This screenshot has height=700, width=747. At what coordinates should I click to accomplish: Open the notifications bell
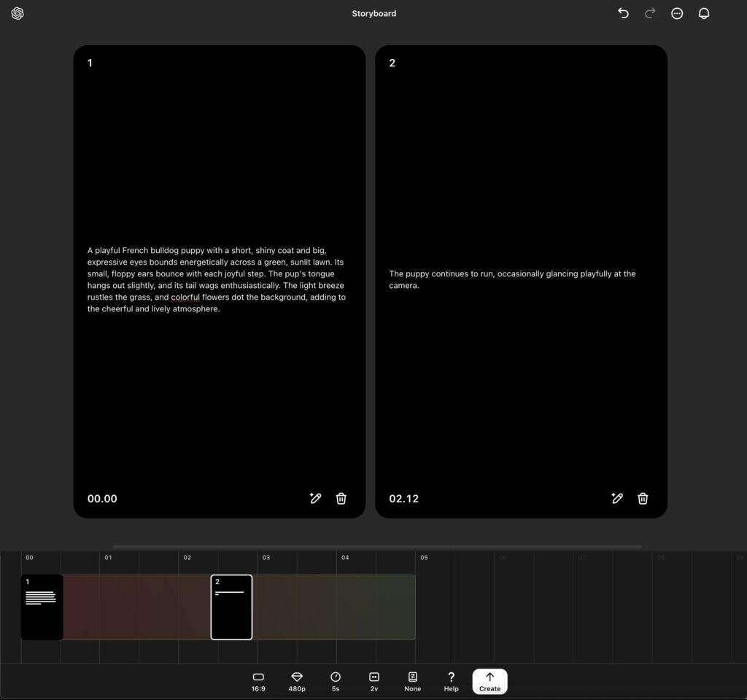[704, 13]
